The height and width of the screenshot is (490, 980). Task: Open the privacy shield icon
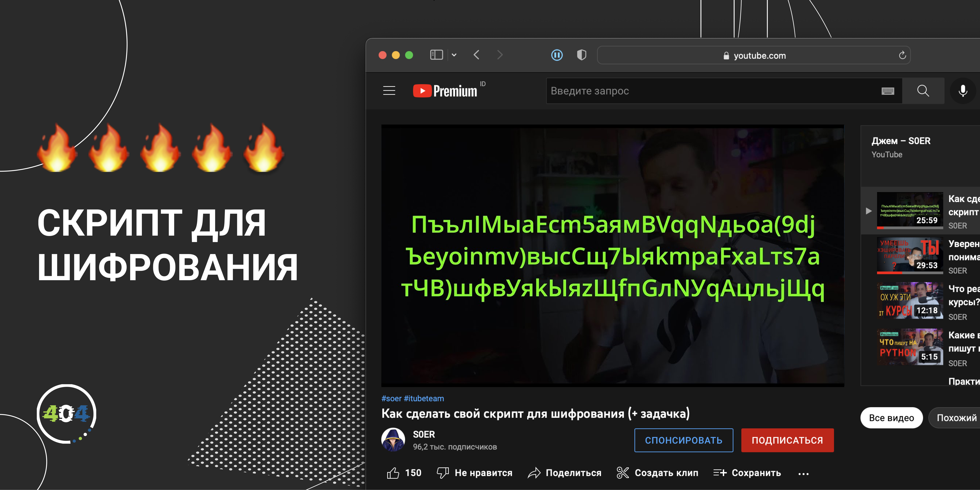point(581,55)
